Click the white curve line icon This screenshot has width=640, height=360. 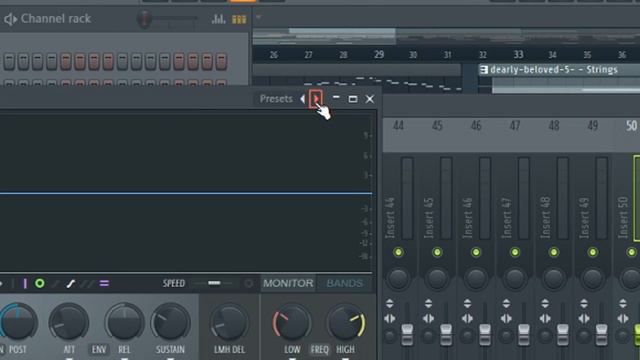pyautogui.click(x=71, y=283)
